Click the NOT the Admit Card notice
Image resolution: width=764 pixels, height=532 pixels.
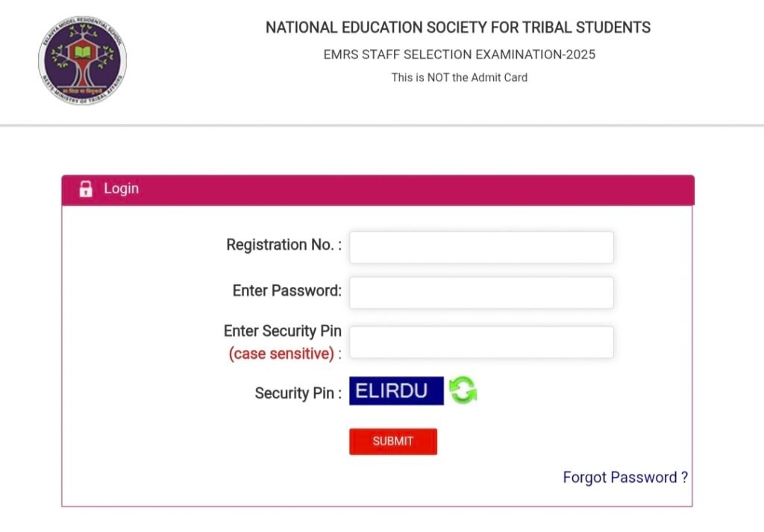(459, 78)
